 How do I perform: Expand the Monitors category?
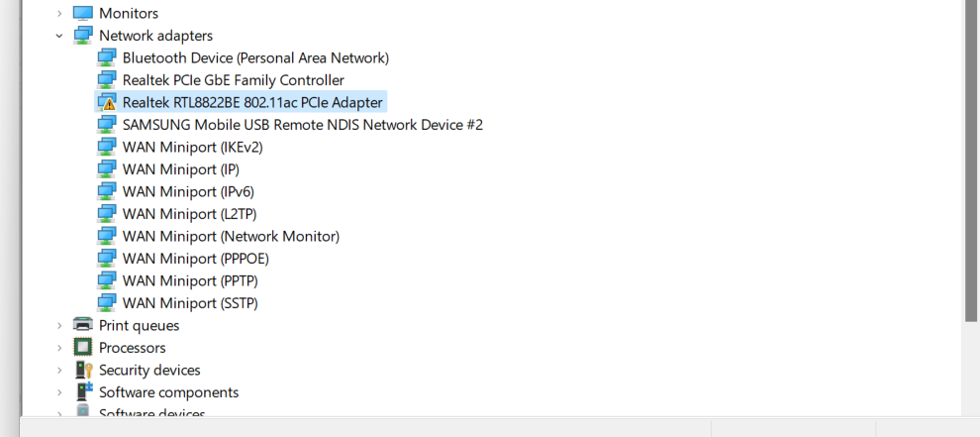[x=59, y=14]
